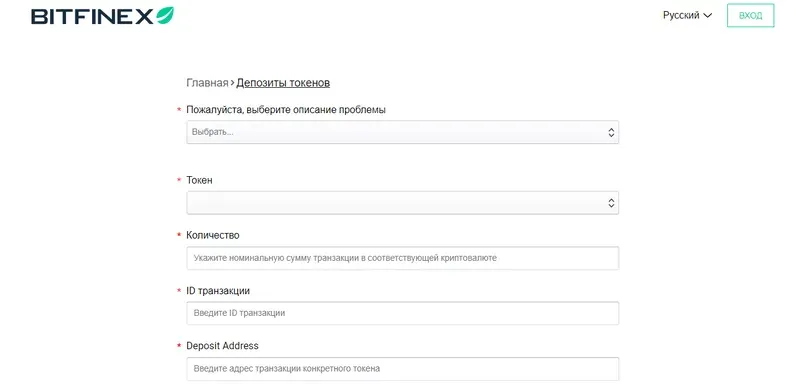Open the Русский language dropdown
This screenshot has height=390, width=799.
click(x=687, y=15)
